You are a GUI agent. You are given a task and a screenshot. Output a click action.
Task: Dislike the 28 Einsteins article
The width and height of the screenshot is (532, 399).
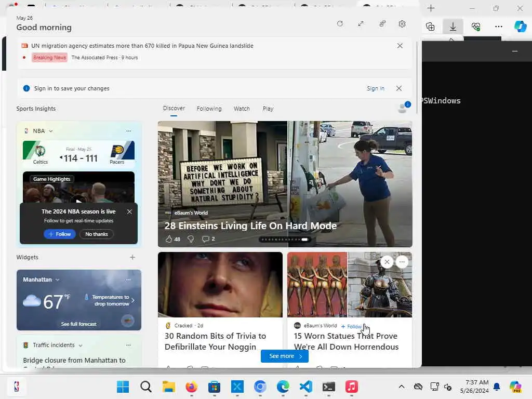click(x=191, y=239)
